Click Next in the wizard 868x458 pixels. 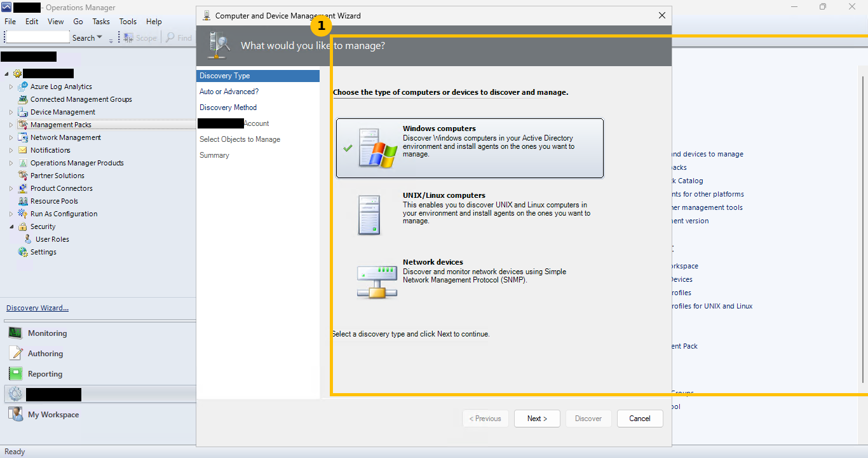point(537,419)
